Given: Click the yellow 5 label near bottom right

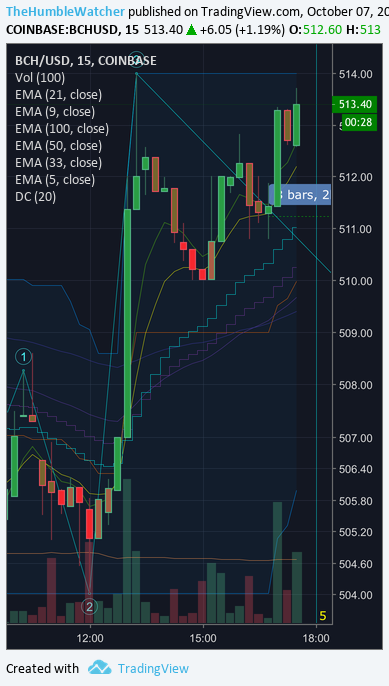Looking at the screenshot, I should (x=322, y=616).
